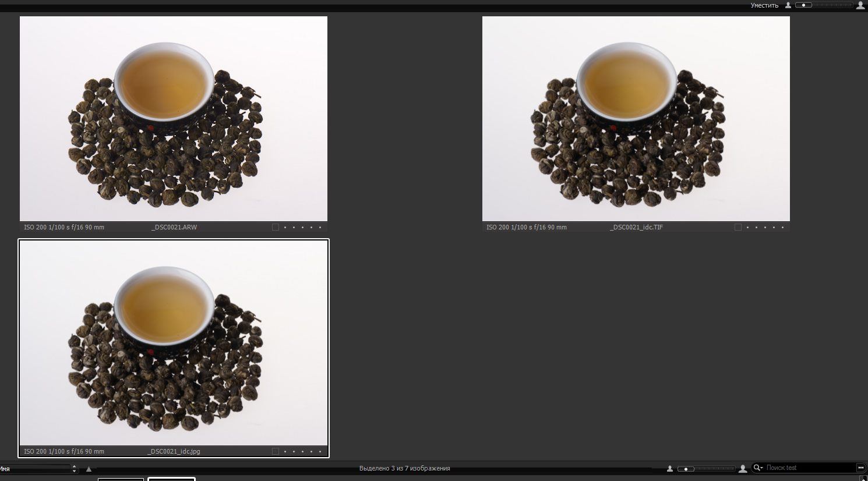Click the Уместить fit button
This screenshot has width=868, height=481.
[x=764, y=5]
